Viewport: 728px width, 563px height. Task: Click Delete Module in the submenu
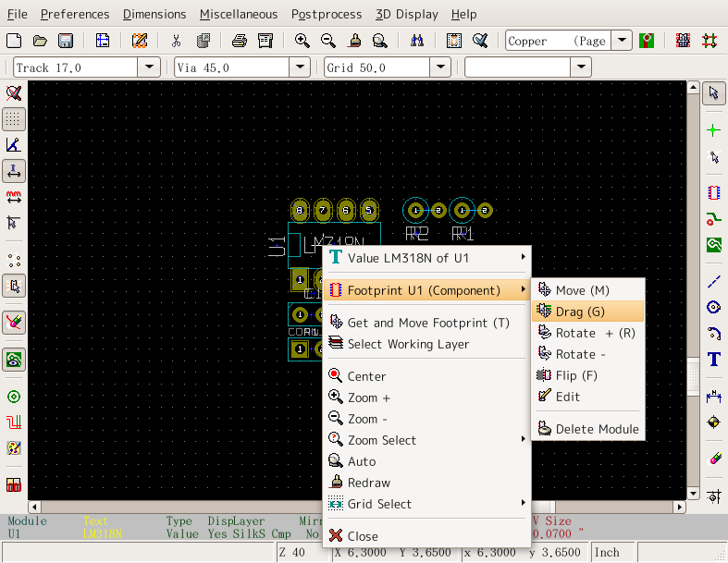click(597, 429)
